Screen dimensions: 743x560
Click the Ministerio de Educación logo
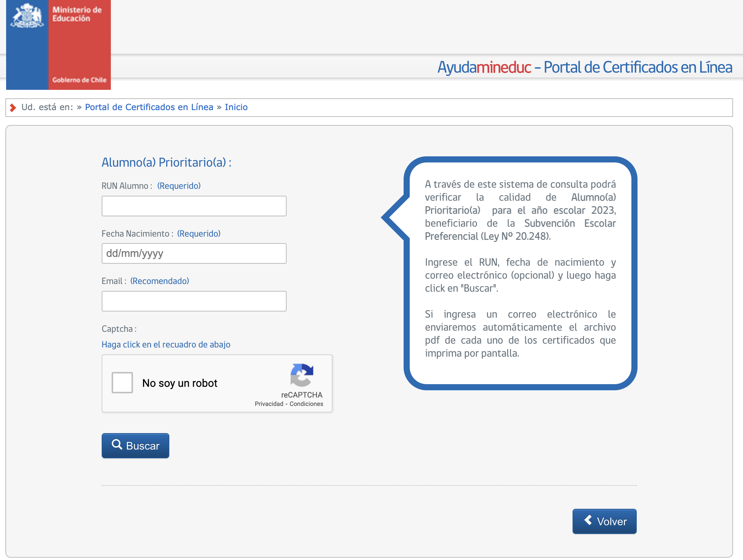pyautogui.click(x=58, y=45)
